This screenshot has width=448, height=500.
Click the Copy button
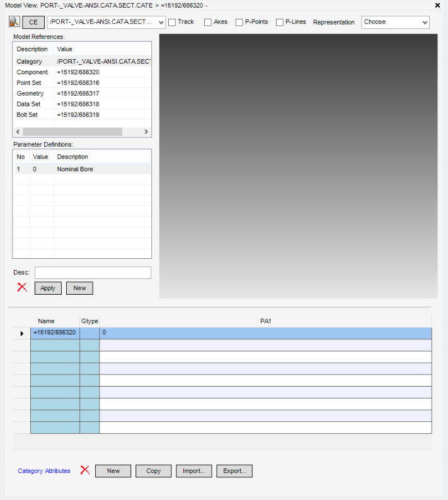[x=154, y=470]
